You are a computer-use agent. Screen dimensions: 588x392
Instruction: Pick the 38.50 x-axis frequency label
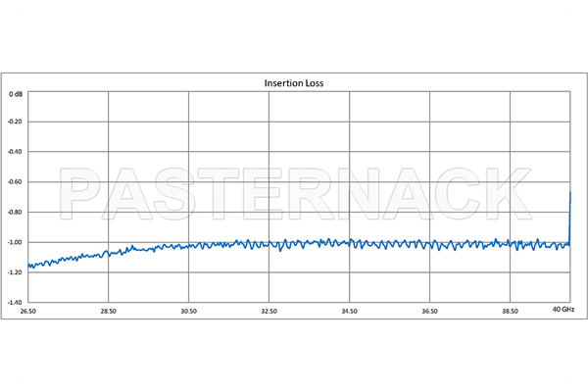pos(510,311)
